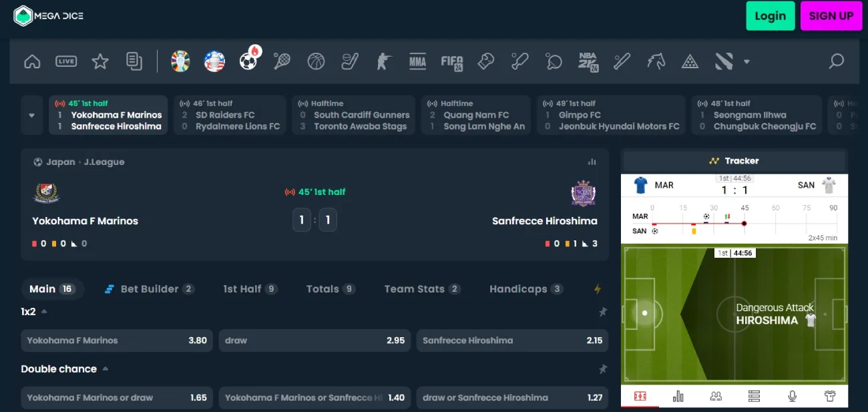Toggle the star to favorite events

(x=100, y=61)
